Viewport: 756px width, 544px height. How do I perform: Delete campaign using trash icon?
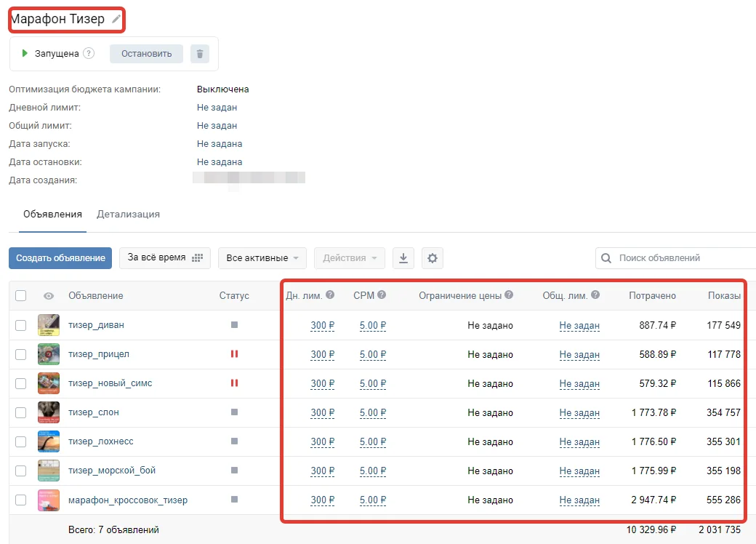(200, 54)
